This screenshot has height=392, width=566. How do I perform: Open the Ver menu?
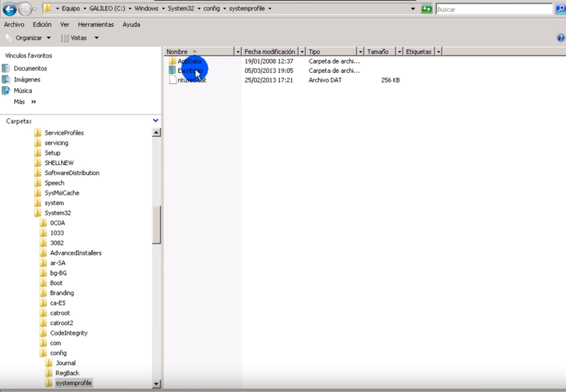(65, 24)
